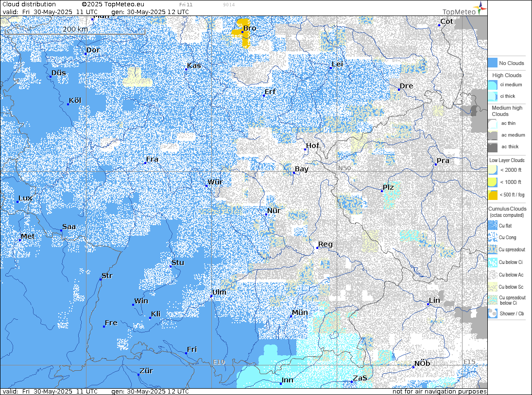Click the Wür city marker
Image resolution: width=532 pixels, height=395 pixels.
206,186
